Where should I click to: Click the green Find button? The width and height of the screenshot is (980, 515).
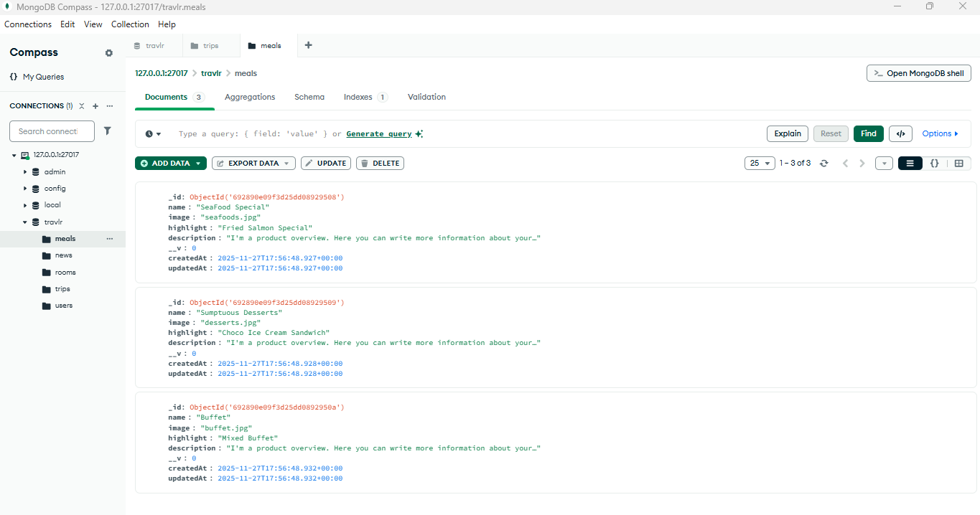[868, 133]
